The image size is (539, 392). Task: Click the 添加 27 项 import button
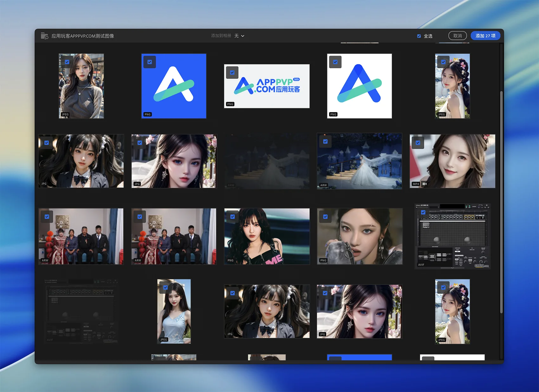[485, 36]
